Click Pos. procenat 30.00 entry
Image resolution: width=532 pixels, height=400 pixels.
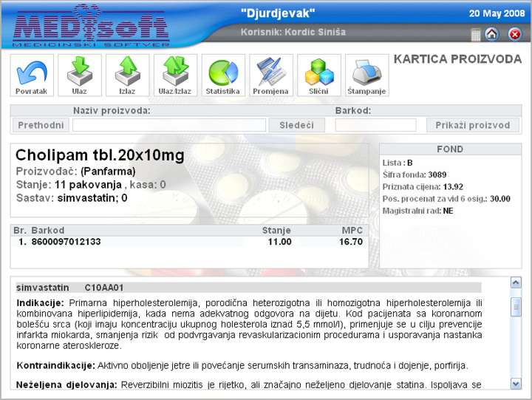coord(446,199)
